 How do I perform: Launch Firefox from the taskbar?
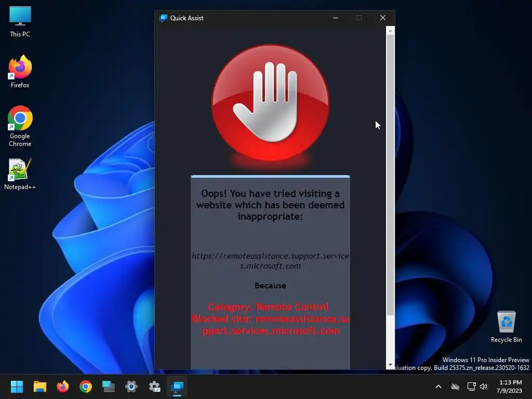point(62,387)
